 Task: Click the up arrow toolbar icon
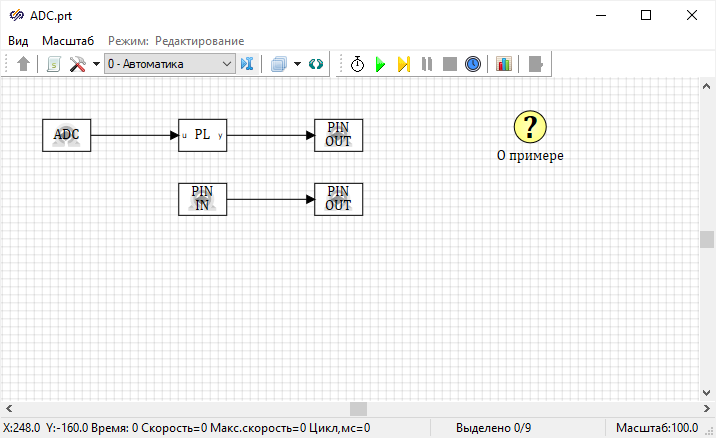[24, 64]
